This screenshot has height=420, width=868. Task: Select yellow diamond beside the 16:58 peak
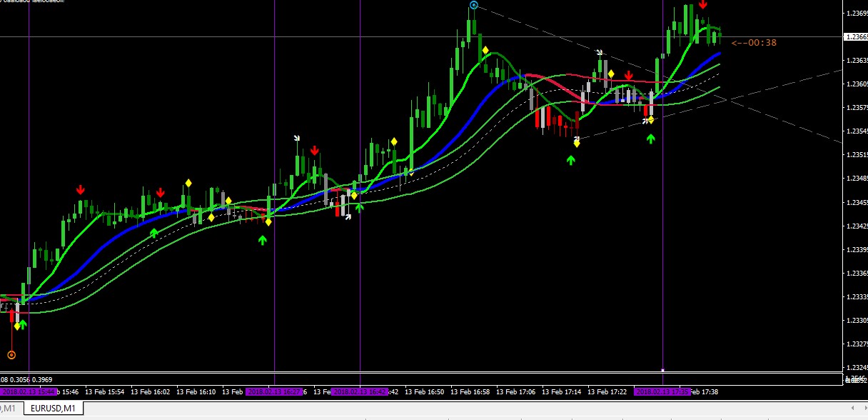coord(485,50)
